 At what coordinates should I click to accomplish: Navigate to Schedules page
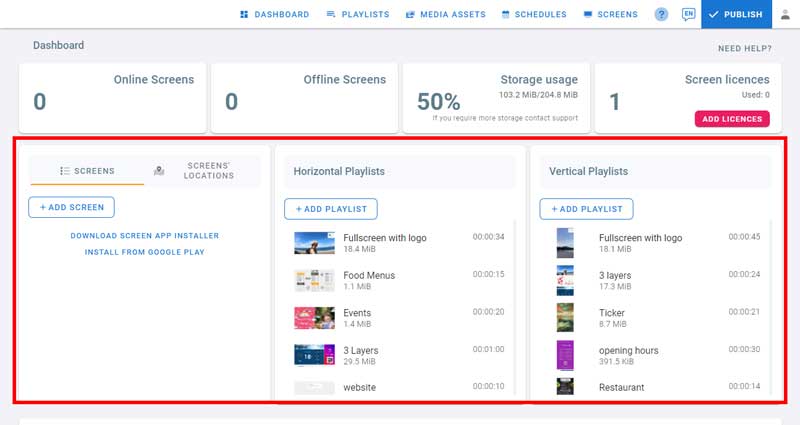pos(534,14)
